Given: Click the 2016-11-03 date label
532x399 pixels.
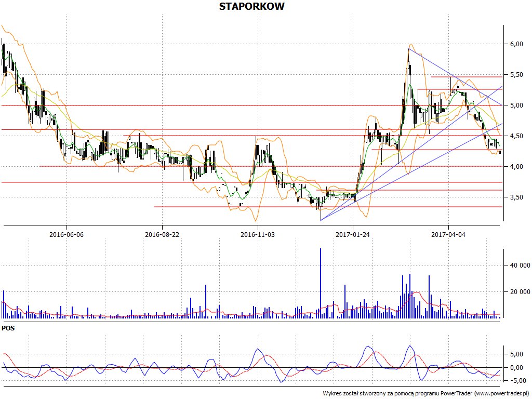Looking at the screenshot, I should pyautogui.click(x=258, y=234).
